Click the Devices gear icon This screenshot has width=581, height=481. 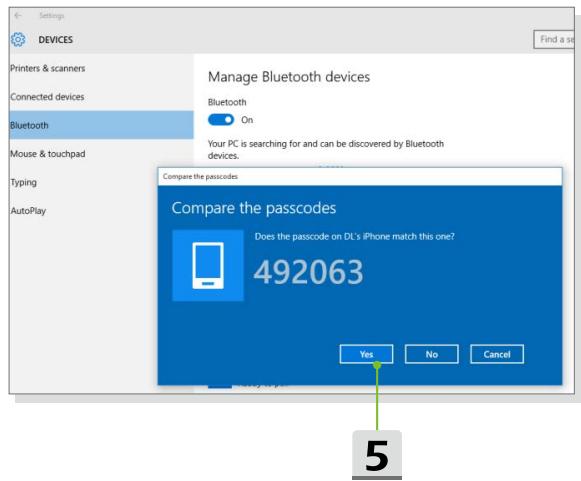point(18,39)
